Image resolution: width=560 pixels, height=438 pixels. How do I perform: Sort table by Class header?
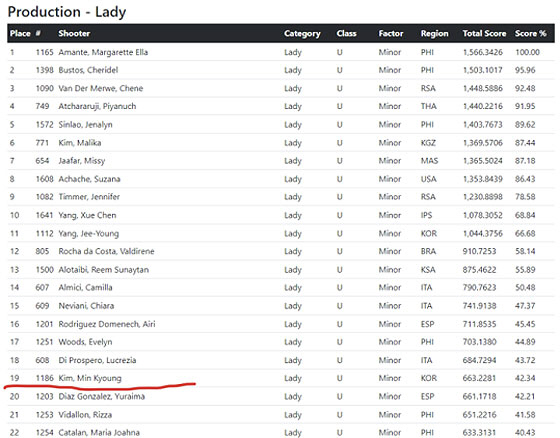coord(346,34)
